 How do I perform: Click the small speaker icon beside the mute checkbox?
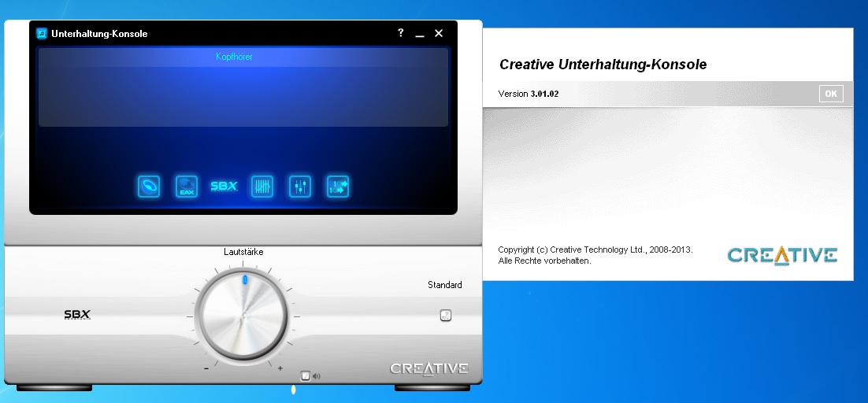[x=316, y=376]
